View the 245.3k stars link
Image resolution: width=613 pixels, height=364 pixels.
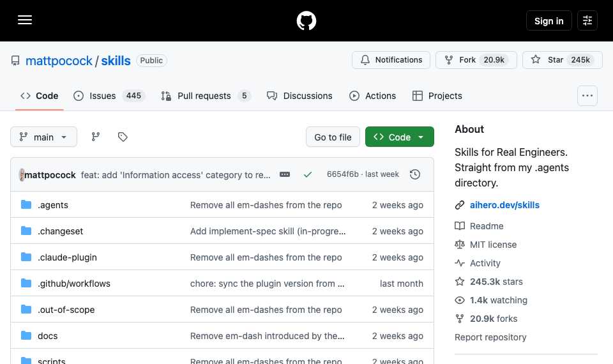pyautogui.click(x=496, y=282)
